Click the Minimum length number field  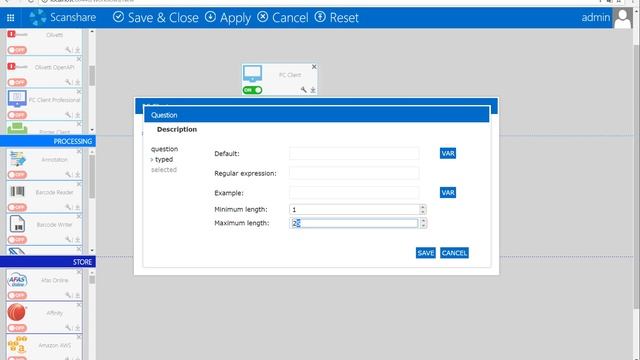pos(354,209)
